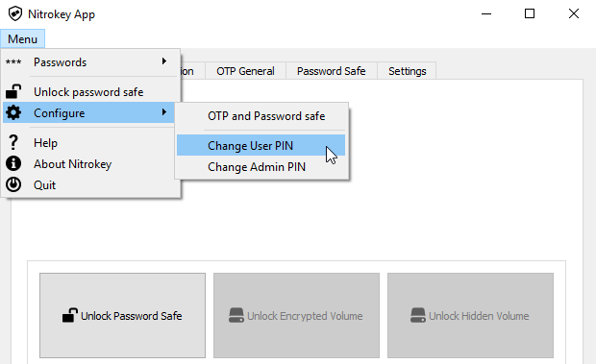Switch to the OTP General tab
The width and height of the screenshot is (596, 364).
[245, 71]
